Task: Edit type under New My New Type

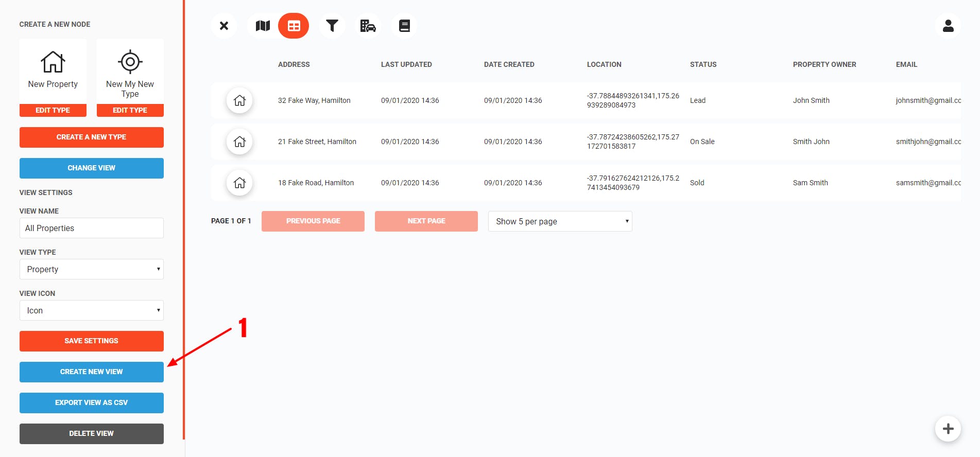Action: pos(130,110)
